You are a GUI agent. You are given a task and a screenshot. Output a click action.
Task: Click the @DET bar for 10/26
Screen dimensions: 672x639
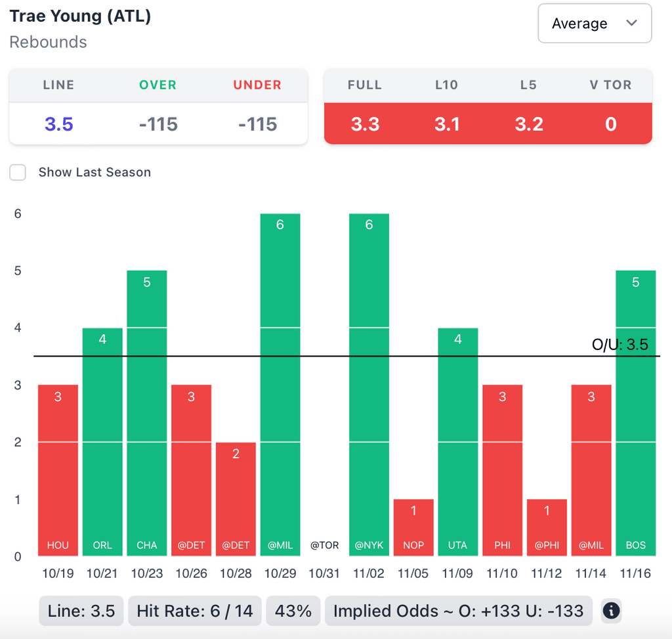[191, 470]
